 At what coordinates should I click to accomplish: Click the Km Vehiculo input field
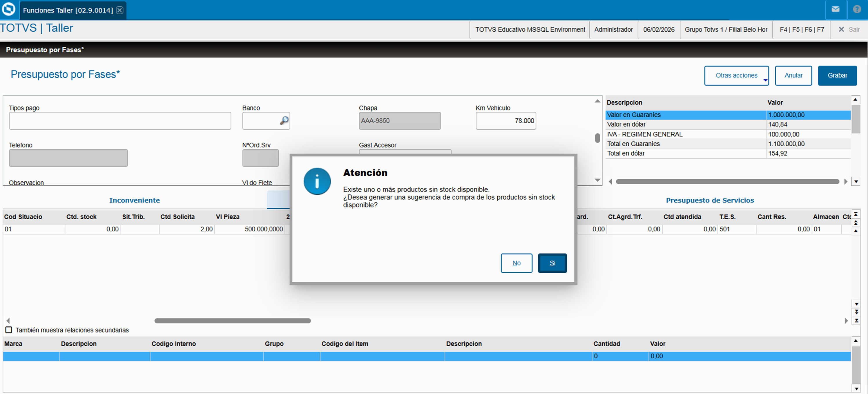pyautogui.click(x=505, y=121)
